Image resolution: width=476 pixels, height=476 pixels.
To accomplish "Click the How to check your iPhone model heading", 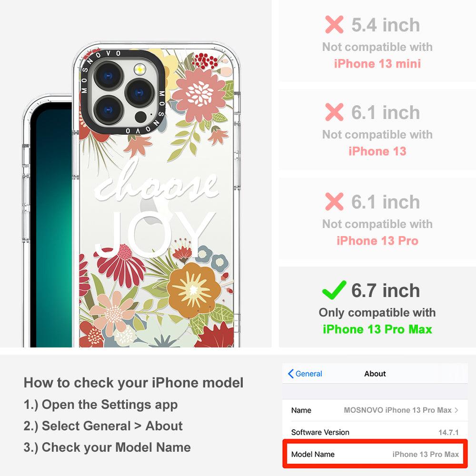I will (134, 383).
